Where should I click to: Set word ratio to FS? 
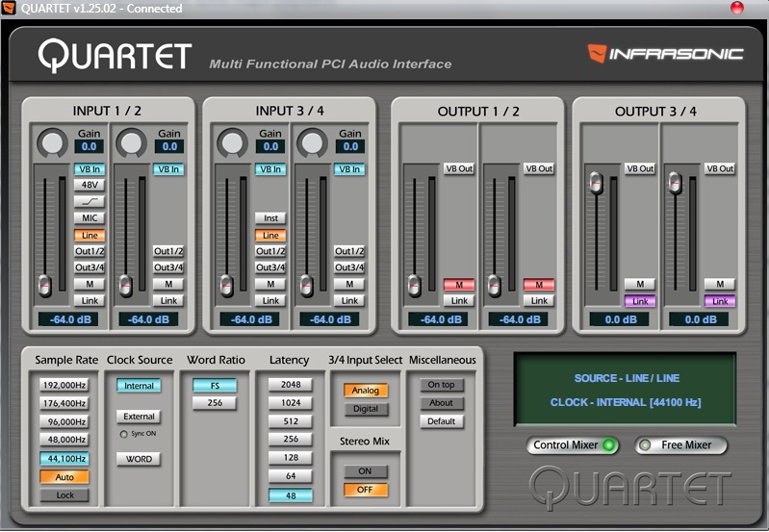click(215, 386)
